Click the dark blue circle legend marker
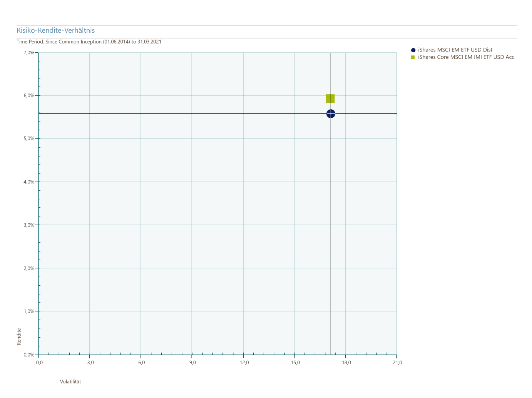The height and width of the screenshot is (398, 532). tap(413, 50)
